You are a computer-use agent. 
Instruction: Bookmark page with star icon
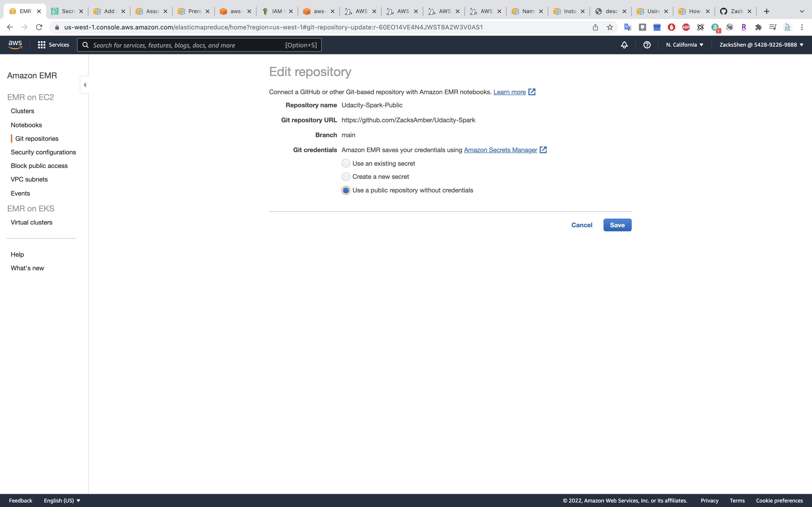[610, 27]
